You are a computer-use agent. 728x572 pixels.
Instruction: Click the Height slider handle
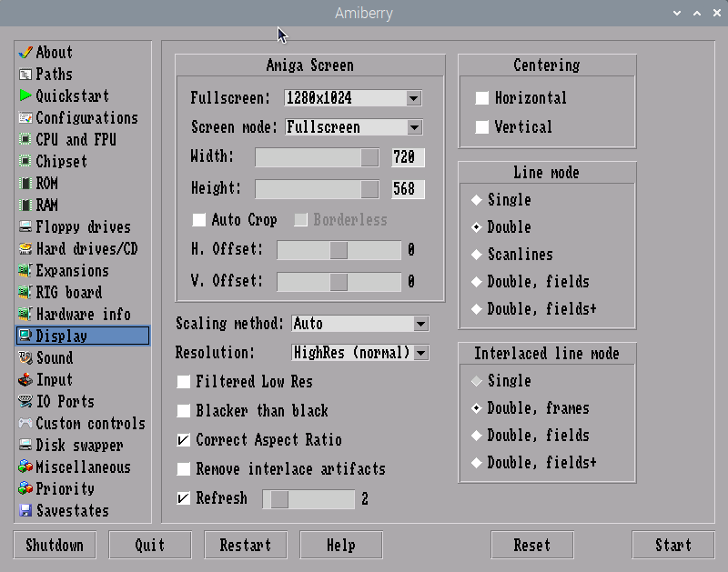pyautogui.click(x=369, y=189)
